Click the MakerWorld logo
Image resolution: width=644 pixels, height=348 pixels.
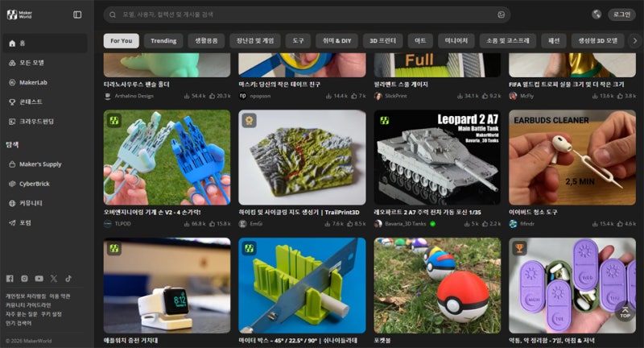click(x=19, y=14)
